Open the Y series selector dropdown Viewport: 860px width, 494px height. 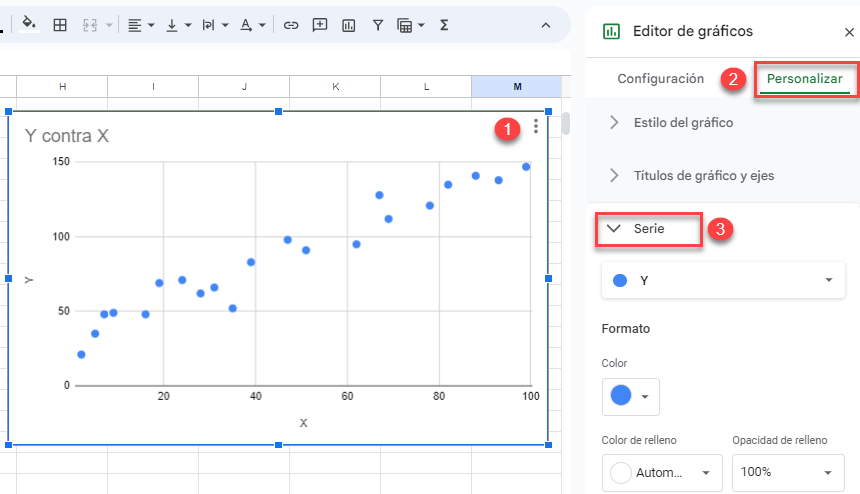click(723, 280)
